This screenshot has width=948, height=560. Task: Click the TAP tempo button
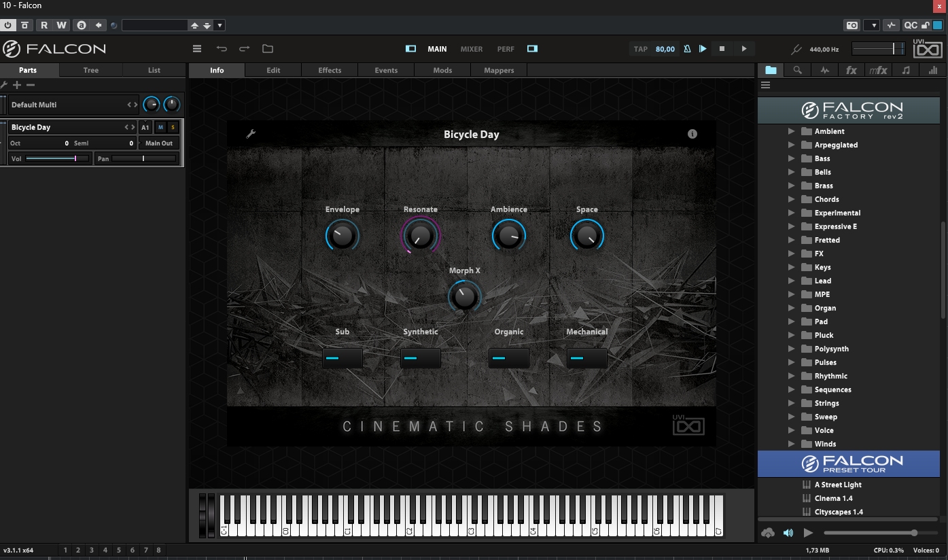tap(641, 49)
